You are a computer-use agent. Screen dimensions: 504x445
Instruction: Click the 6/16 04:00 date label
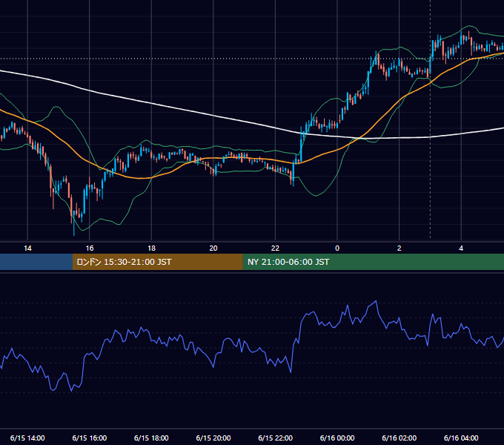461,438
